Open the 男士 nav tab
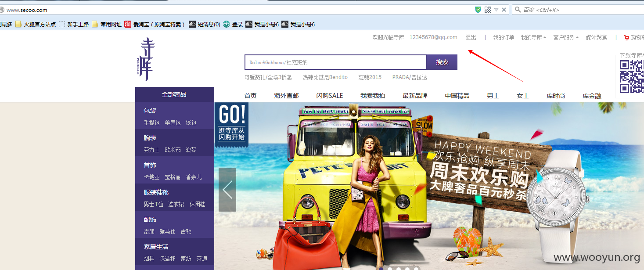This screenshot has height=270, width=644. (x=493, y=96)
